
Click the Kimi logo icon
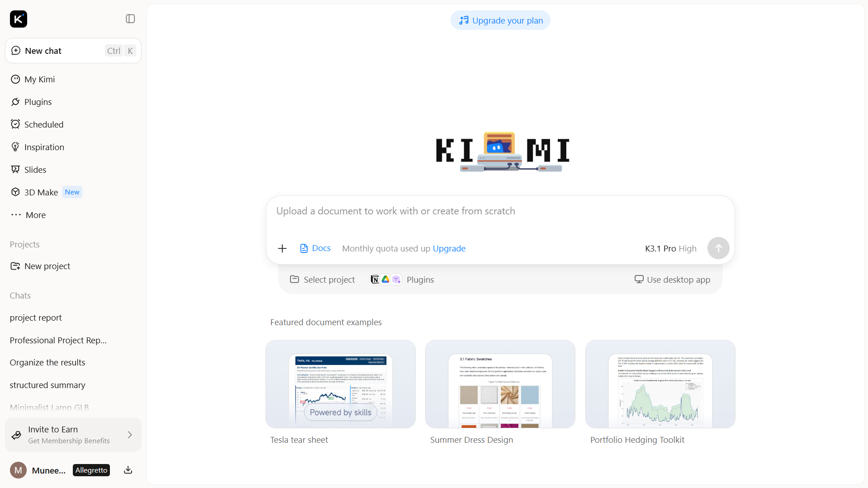[x=19, y=19]
